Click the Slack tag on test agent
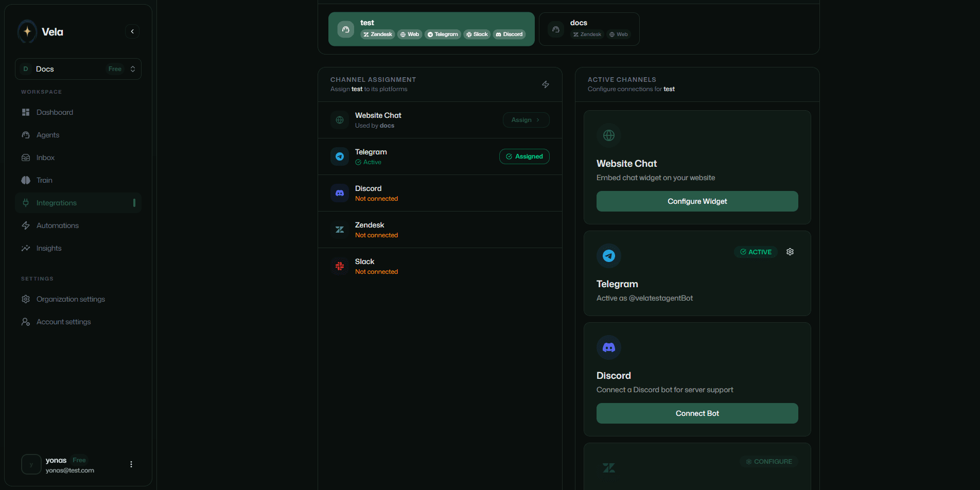The image size is (980, 490). click(x=477, y=34)
